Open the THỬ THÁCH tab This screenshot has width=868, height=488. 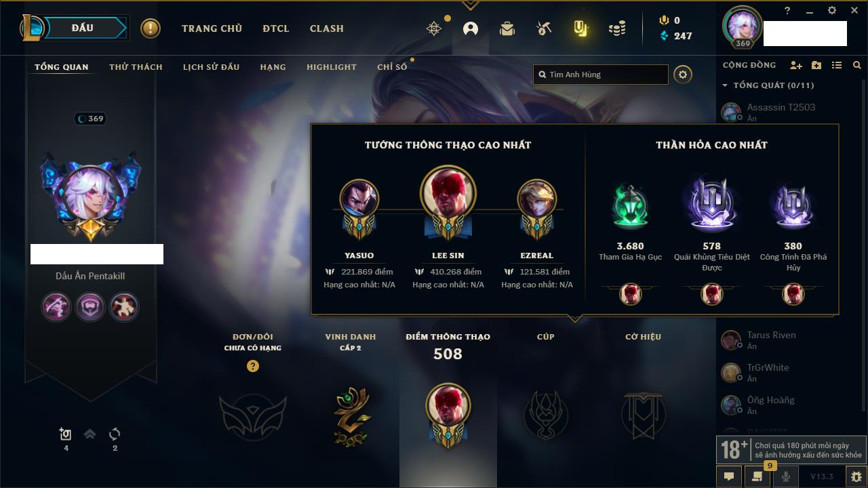[x=136, y=67]
